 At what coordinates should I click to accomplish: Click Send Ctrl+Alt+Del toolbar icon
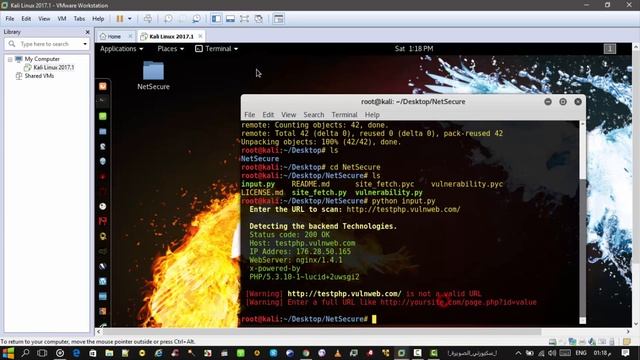tap(148, 19)
